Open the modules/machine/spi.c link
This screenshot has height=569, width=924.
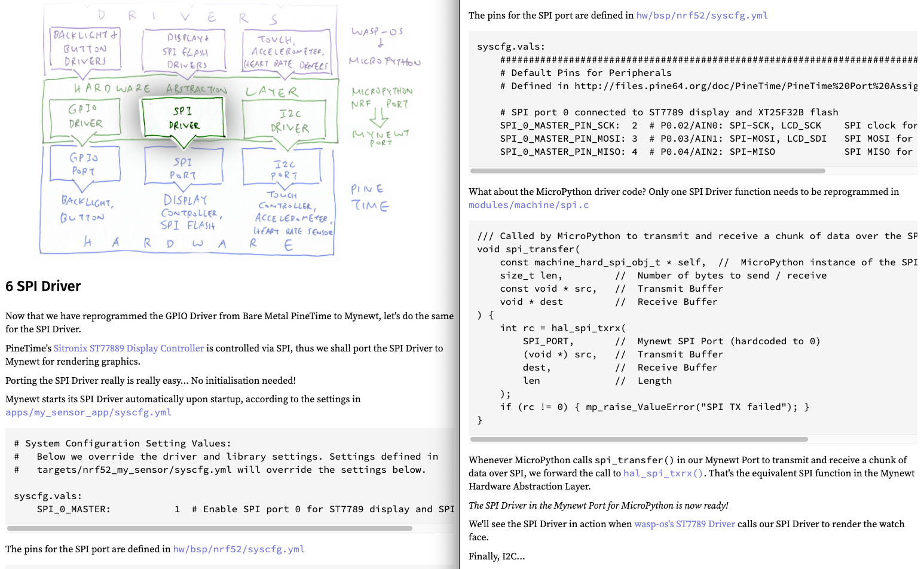tap(528, 205)
